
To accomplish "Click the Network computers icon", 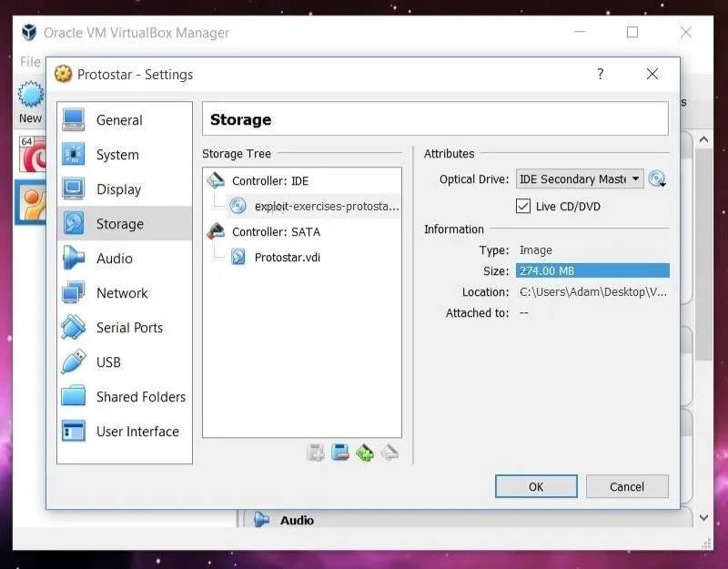I will [74, 292].
